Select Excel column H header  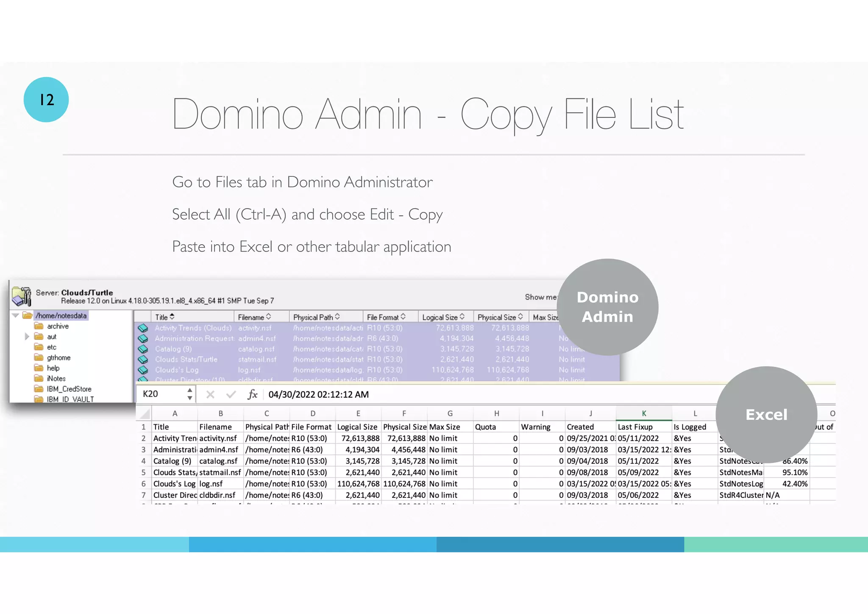coord(496,413)
